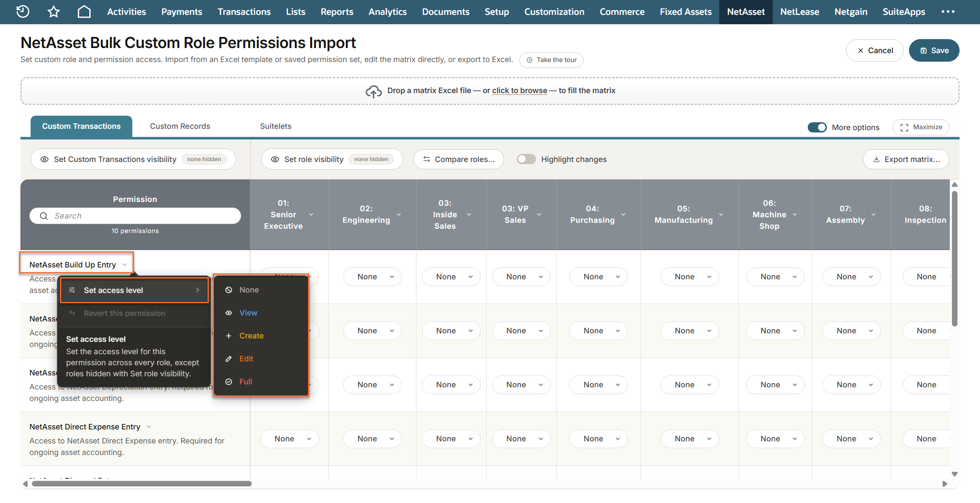Open the Export matrix options
The width and height of the screenshot is (980, 503).
coord(906,159)
